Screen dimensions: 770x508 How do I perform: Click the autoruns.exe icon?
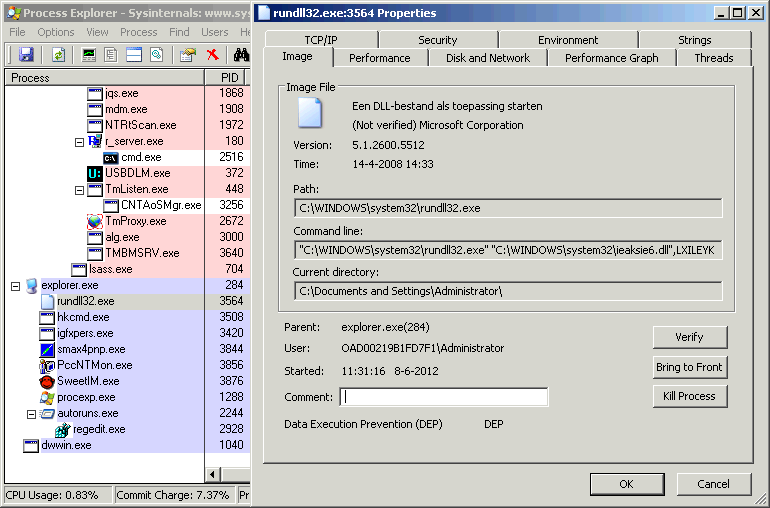click(x=47, y=414)
